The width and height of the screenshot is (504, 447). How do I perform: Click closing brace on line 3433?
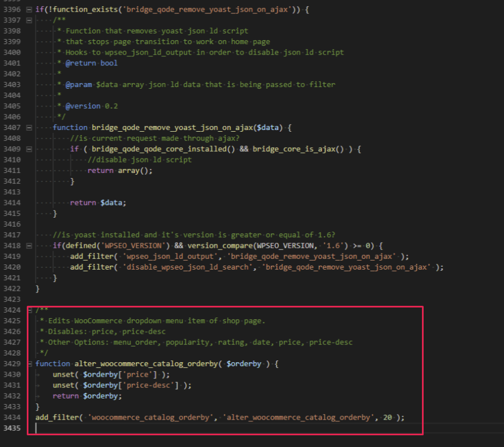pos(37,407)
